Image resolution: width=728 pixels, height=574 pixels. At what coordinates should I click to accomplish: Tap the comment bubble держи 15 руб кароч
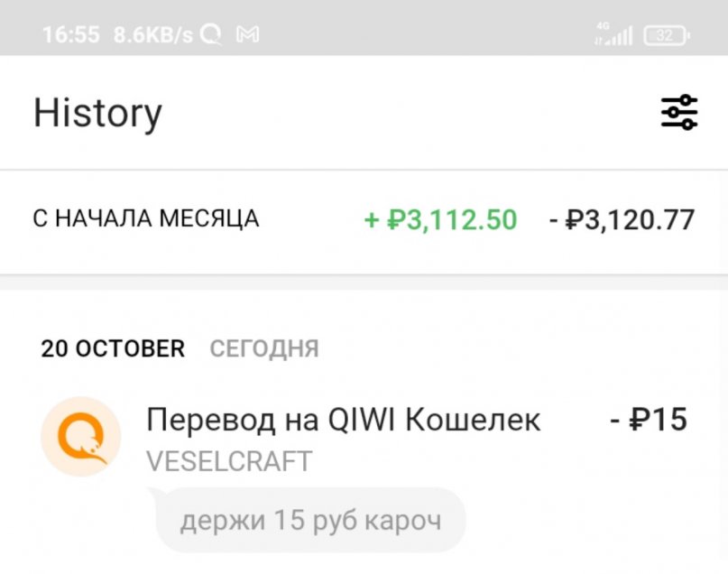310,521
